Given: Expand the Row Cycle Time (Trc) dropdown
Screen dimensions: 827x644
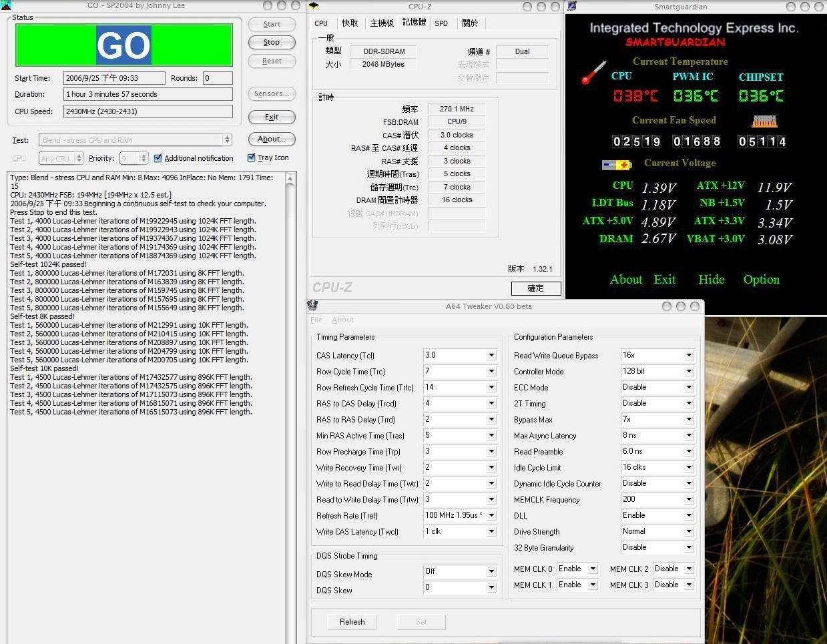Looking at the screenshot, I should pyautogui.click(x=491, y=371).
